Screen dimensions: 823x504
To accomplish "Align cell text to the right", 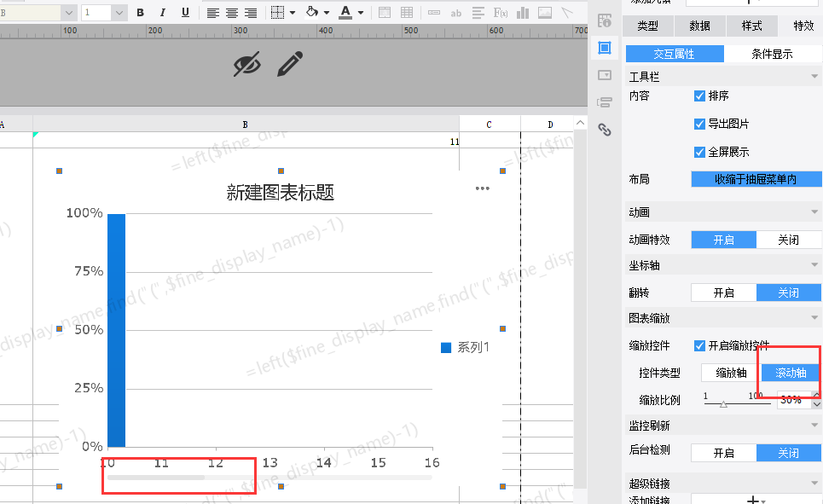I will [251, 13].
